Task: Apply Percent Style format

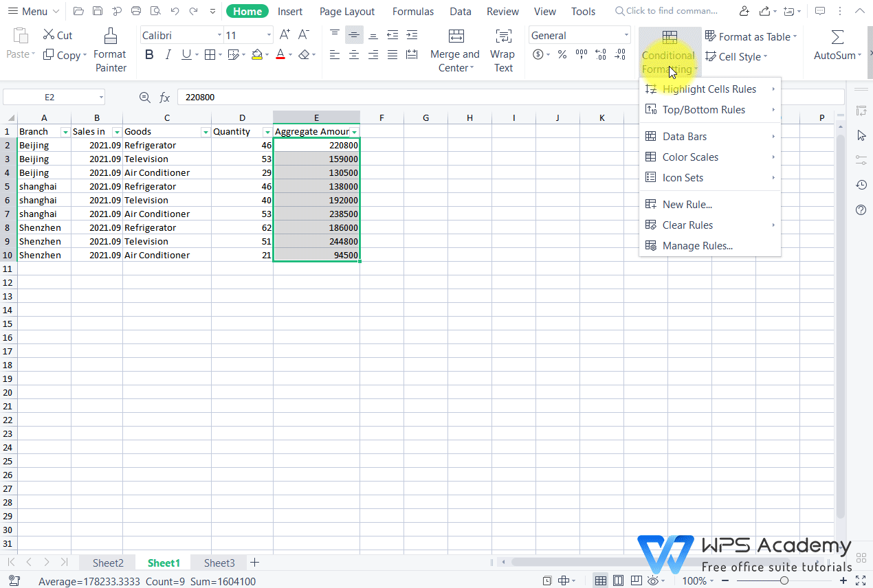Action: pyautogui.click(x=562, y=55)
